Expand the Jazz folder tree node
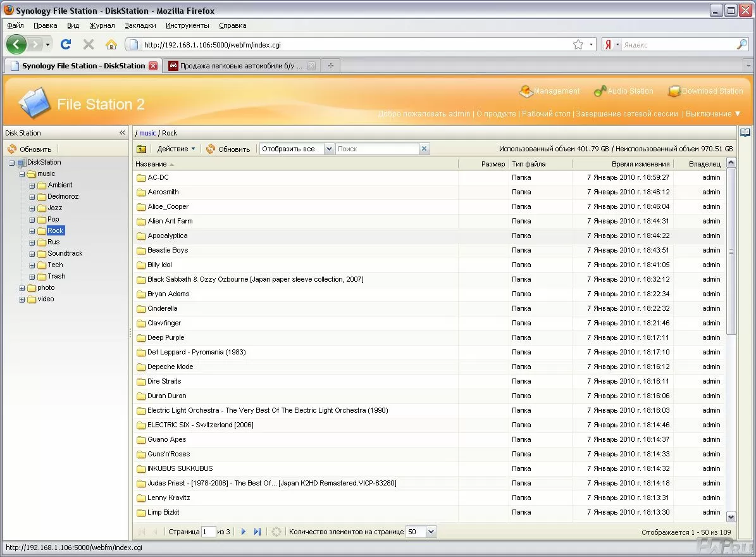This screenshot has width=756, height=557. click(32, 208)
